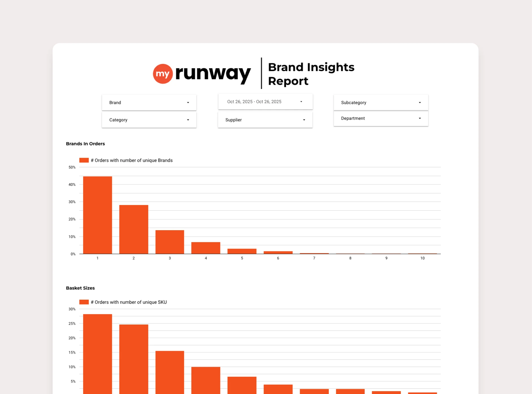
Task: Click the '# Orders with number of unique Brands' legend label
Action: (x=132, y=160)
